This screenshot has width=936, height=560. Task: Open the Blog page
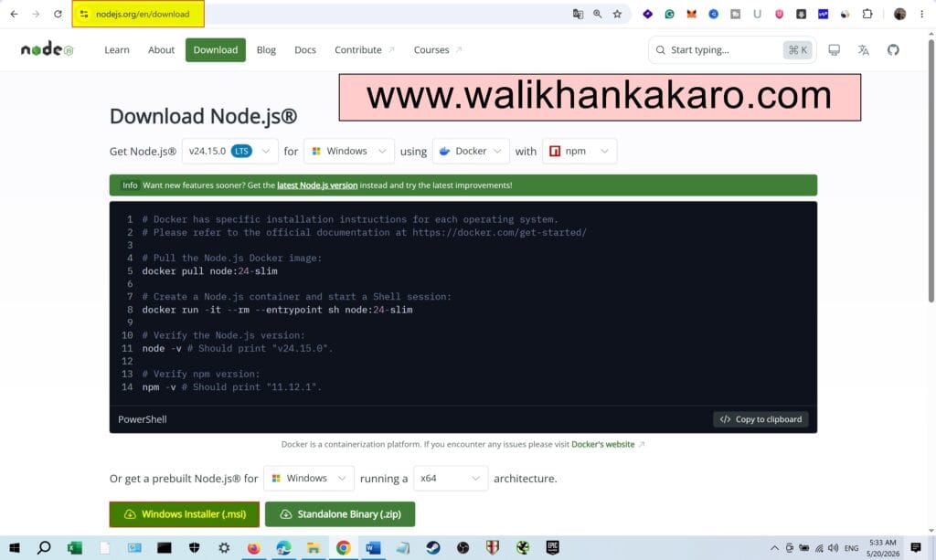[x=266, y=50]
